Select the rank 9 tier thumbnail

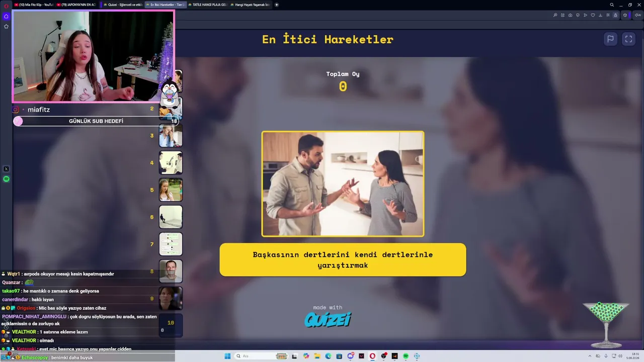coord(171,299)
